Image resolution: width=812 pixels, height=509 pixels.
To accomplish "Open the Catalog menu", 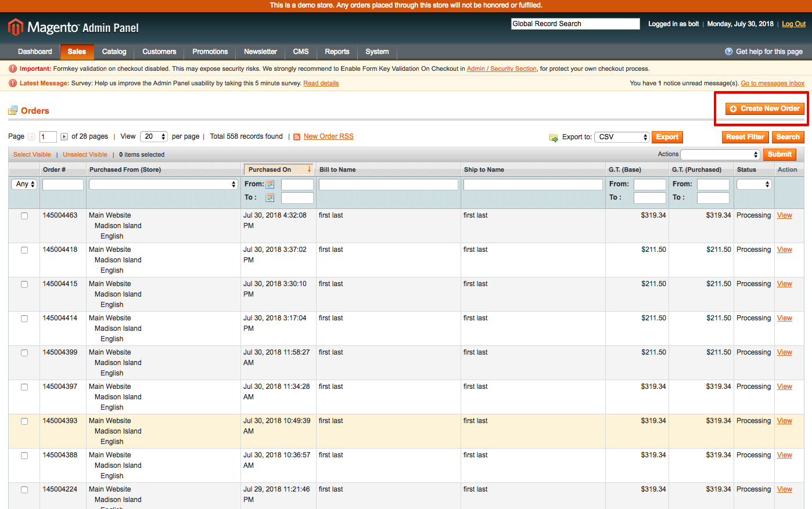I will (114, 52).
